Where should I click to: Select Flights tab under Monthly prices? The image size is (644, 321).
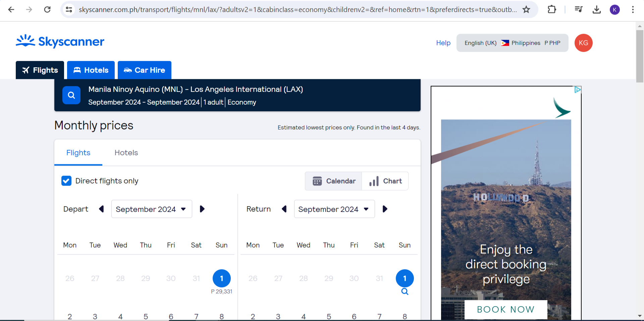[x=78, y=153]
